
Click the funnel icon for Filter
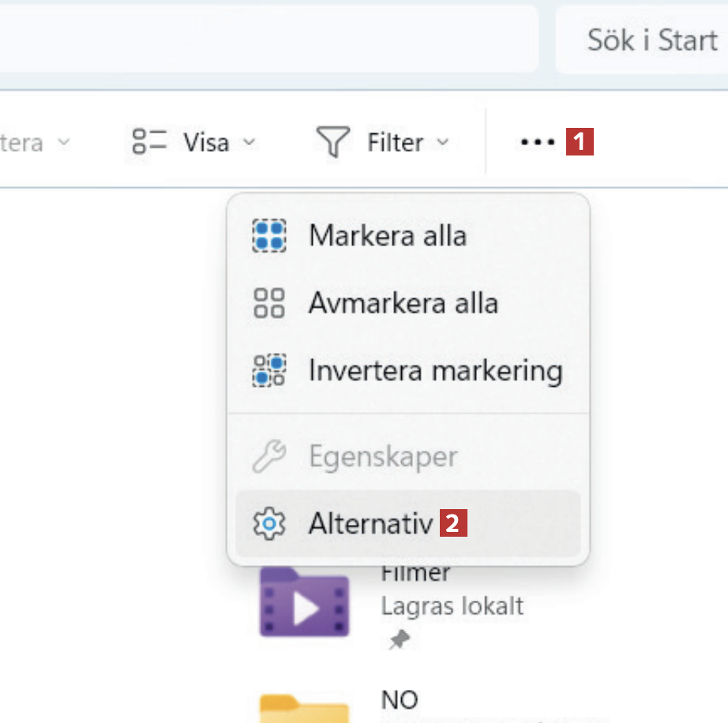click(x=332, y=143)
